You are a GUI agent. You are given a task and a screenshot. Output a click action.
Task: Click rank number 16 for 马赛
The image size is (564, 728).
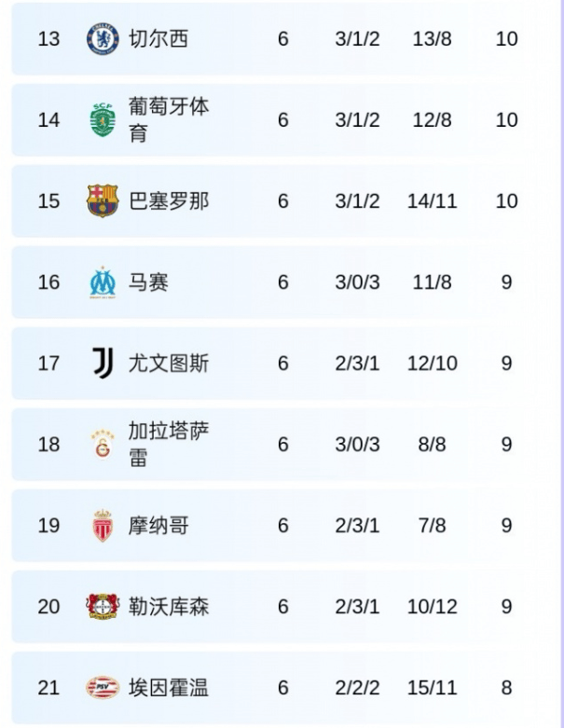coord(48,282)
